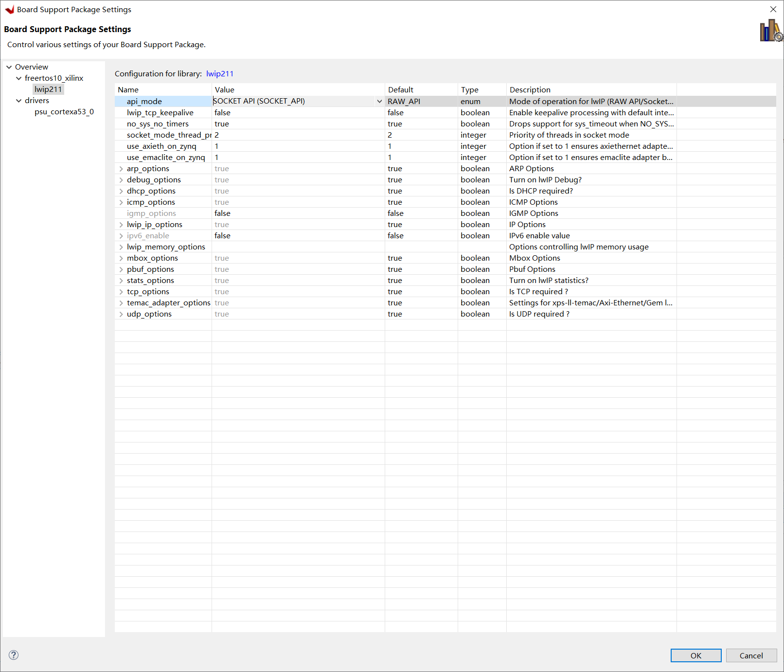The height and width of the screenshot is (672, 784).
Task: Edit the no_sys_no_timers value true
Action: [x=221, y=124]
